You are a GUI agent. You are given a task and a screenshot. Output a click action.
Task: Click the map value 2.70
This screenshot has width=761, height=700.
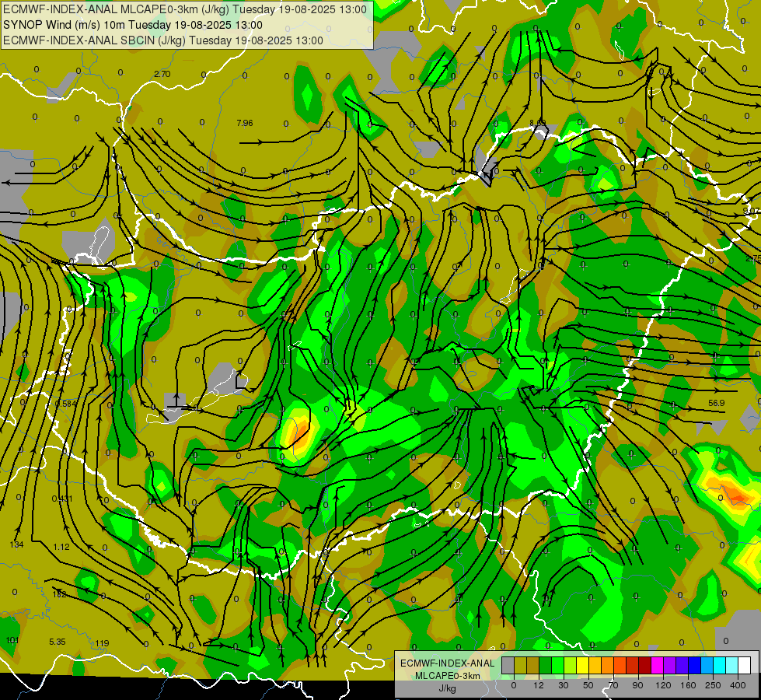coord(162,75)
